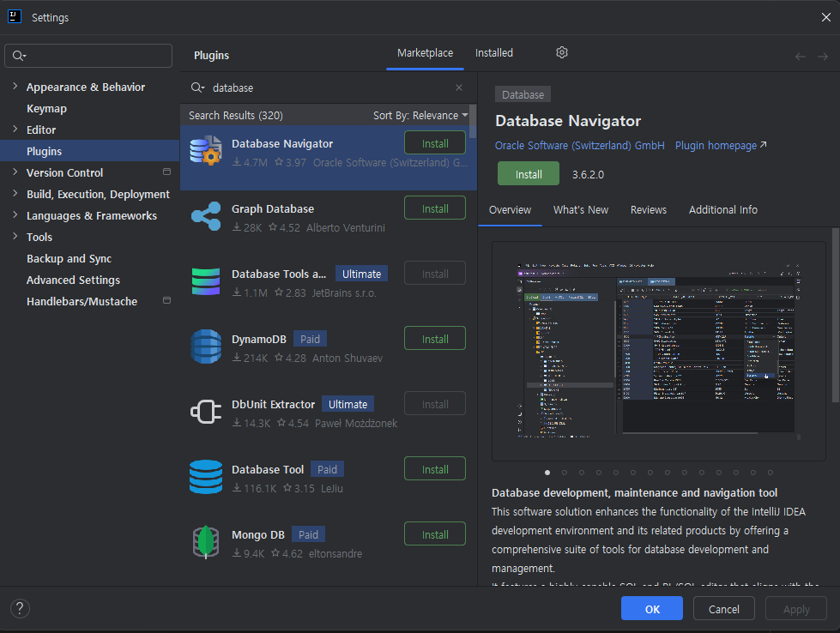This screenshot has height=633, width=840.
Task: Install Database Navigator from the list
Action: pos(435,143)
